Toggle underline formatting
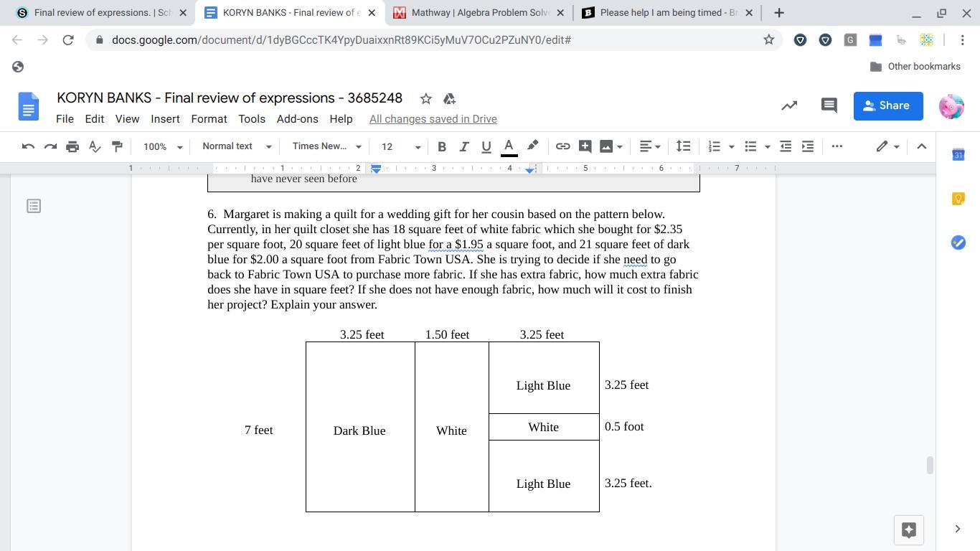 (x=486, y=146)
